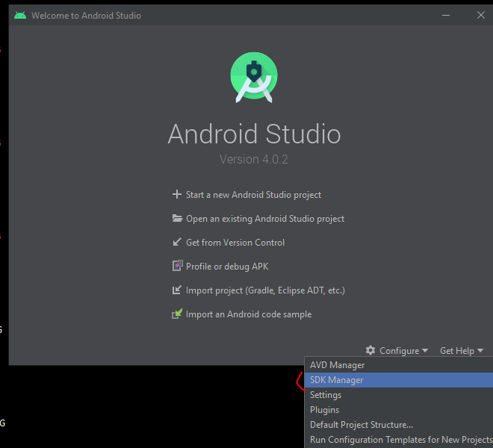Minimize the Welcome to Android Studio window
Image resolution: width=493 pixels, height=448 pixels.
445,15
